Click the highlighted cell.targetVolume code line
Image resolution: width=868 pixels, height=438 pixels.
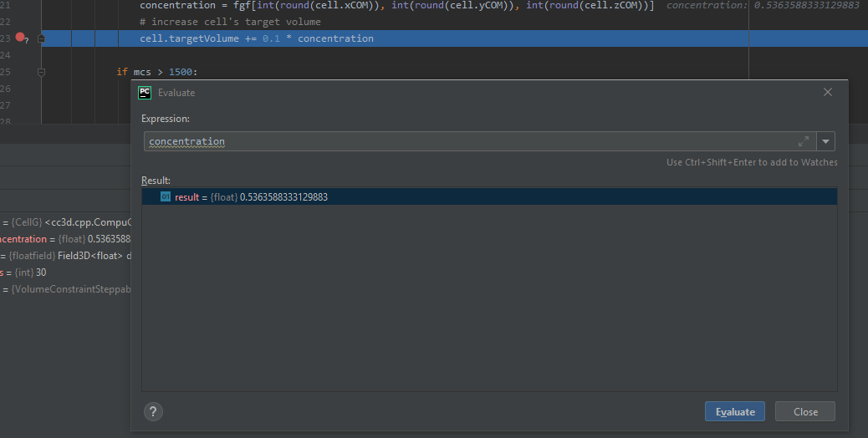pos(257,38)
